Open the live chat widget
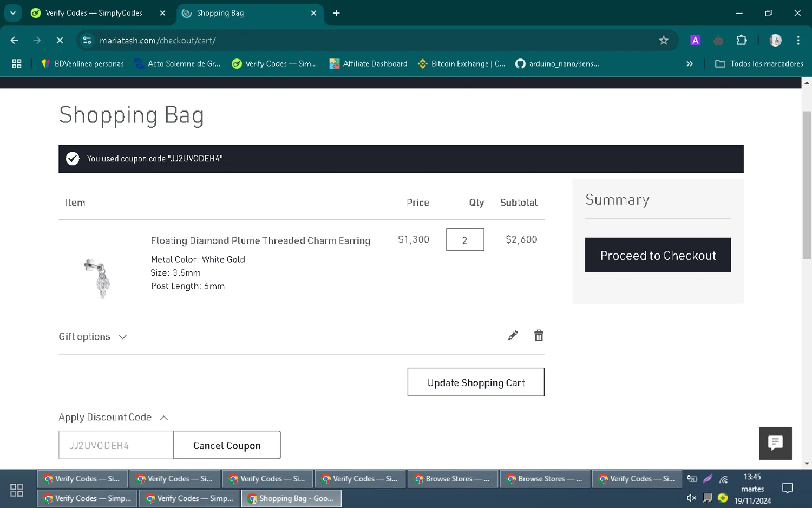This screenshot has height=508, width=812. (x=775, y=443)
